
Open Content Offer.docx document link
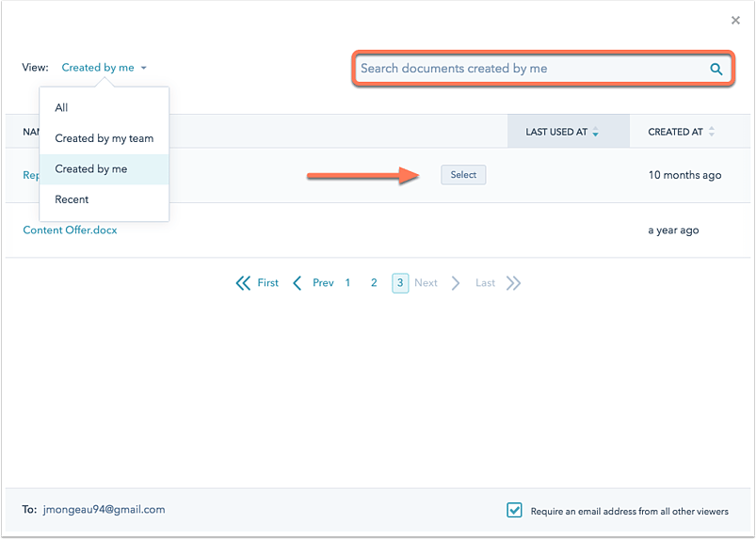point(70,230)
